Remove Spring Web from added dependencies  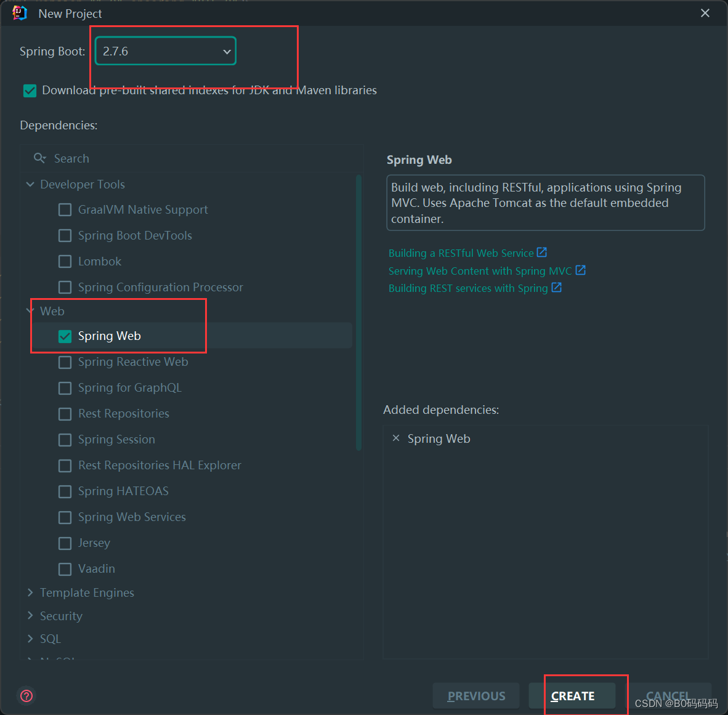coord(396,438)
